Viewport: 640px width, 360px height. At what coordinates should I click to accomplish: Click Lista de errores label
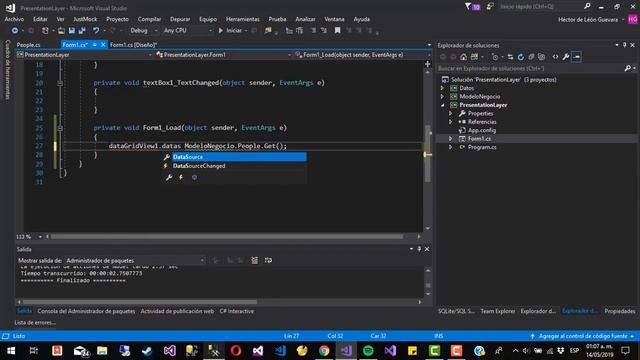tap(35, 323)
